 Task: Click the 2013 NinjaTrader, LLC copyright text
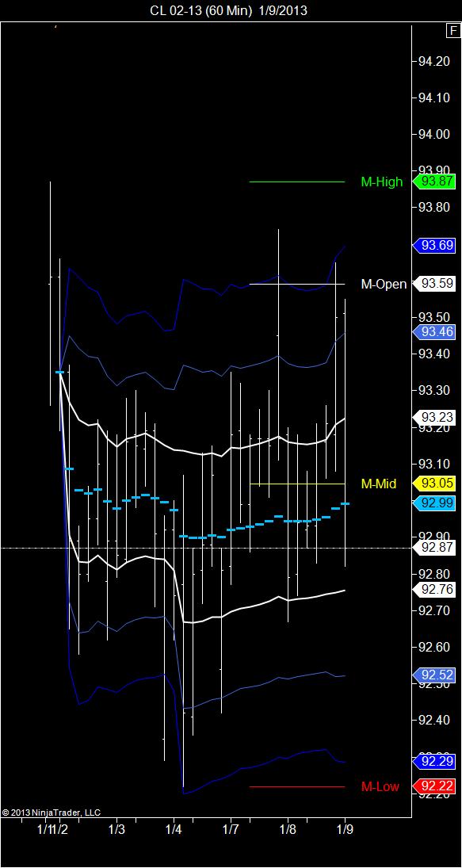(x=51, y=813)
